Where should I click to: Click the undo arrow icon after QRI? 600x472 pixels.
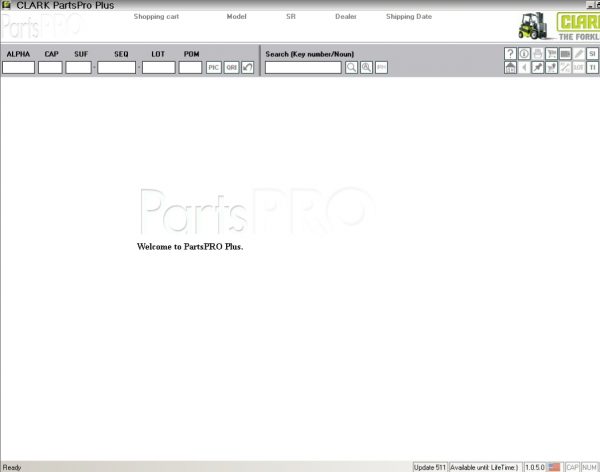pyautogui.click(x=248, y=67)
